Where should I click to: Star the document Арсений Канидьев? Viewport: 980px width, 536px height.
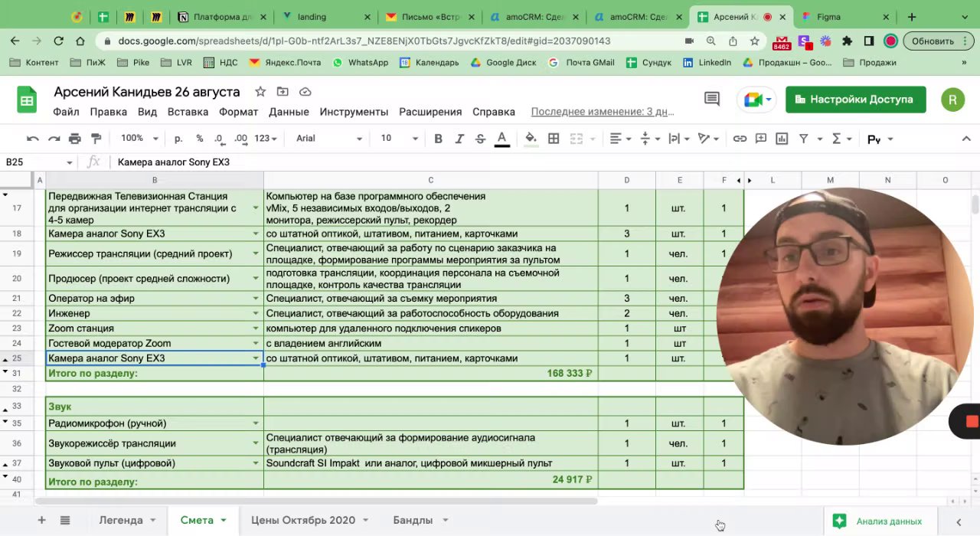click(x=260, y=92)
